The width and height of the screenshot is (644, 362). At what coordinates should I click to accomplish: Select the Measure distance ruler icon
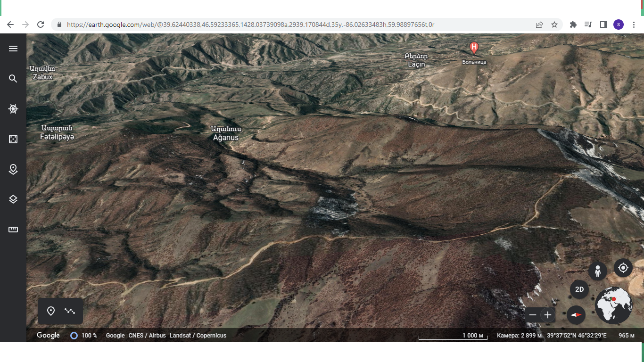tap(13, 230)
